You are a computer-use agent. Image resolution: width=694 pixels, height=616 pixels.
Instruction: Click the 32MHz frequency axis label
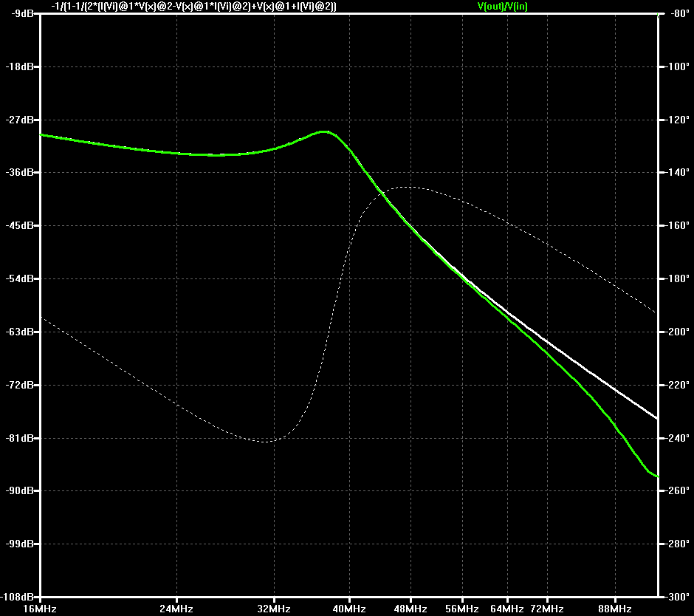click(273, 609)
